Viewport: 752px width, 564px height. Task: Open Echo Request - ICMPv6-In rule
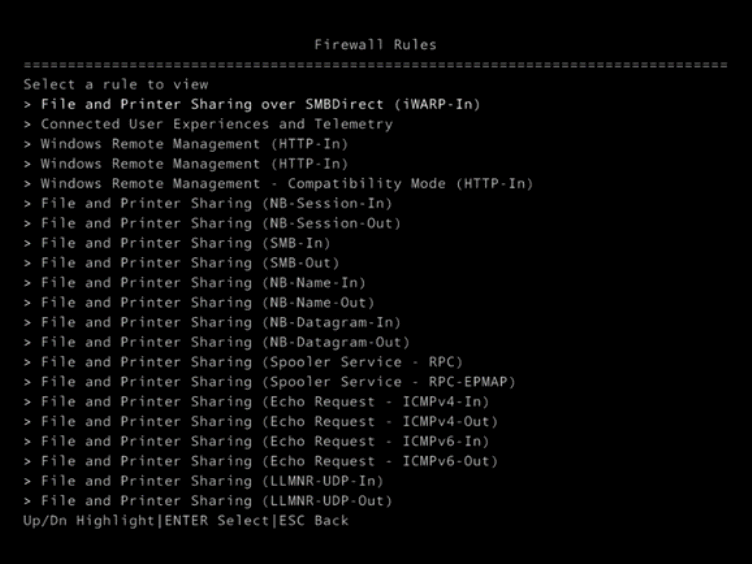tap(264, 441)
